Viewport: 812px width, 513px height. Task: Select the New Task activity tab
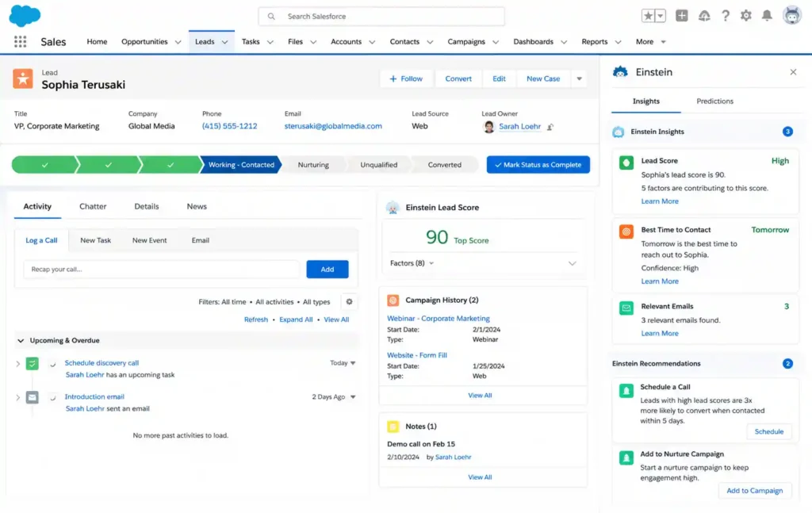95,240
